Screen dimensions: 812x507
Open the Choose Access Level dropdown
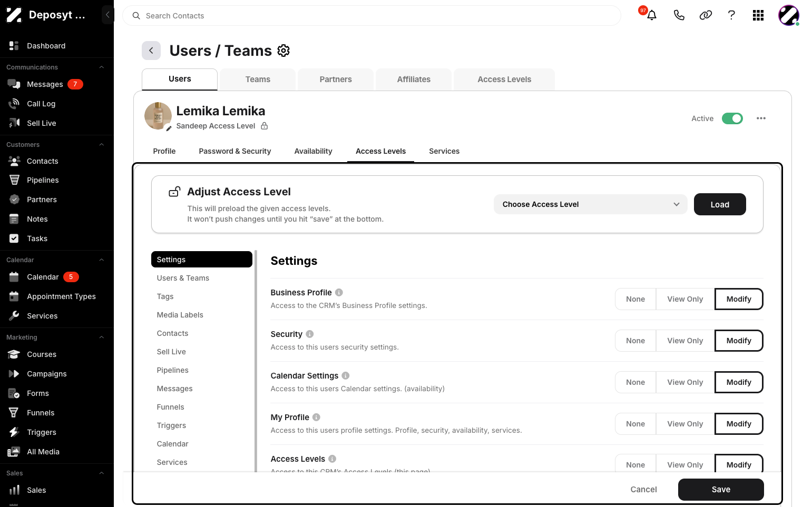[x=590, y=204]
